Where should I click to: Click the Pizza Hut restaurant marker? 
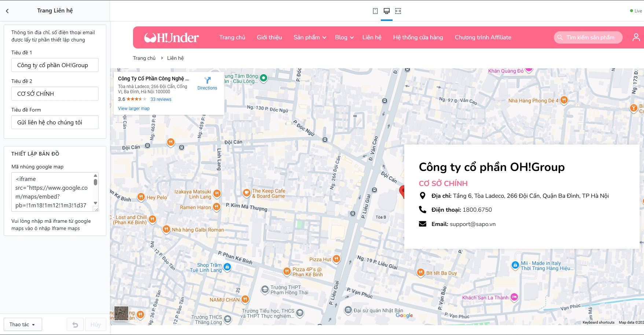pyautogui.click(x=336, y=259)
